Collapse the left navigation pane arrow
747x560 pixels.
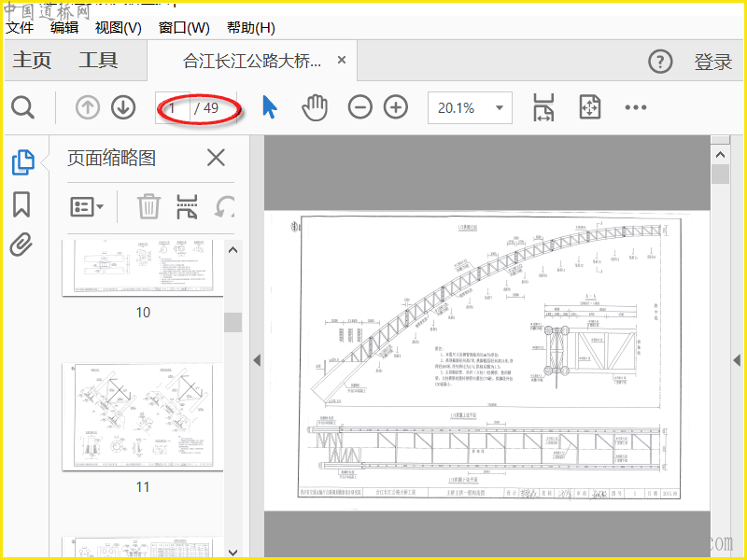(257, 360)
